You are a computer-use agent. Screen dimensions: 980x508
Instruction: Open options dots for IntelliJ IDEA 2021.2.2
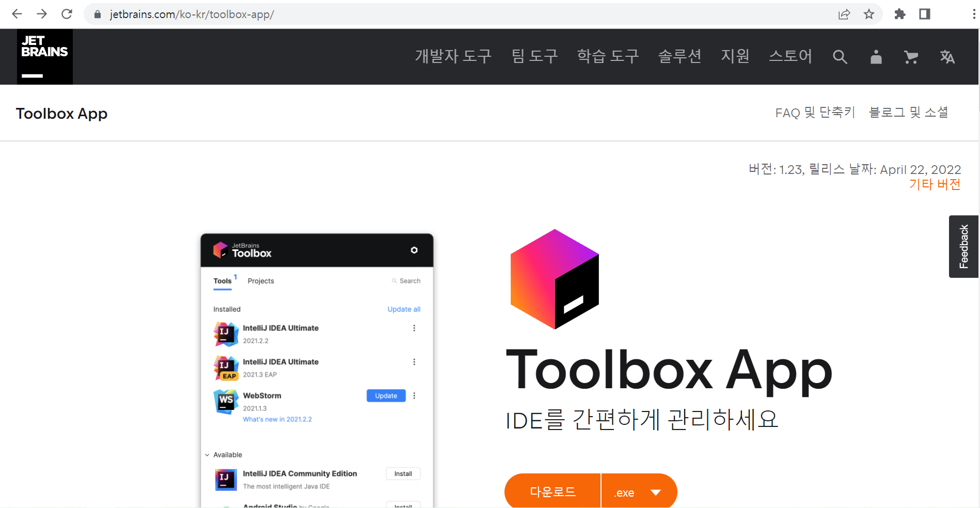(x=414, y=328)
